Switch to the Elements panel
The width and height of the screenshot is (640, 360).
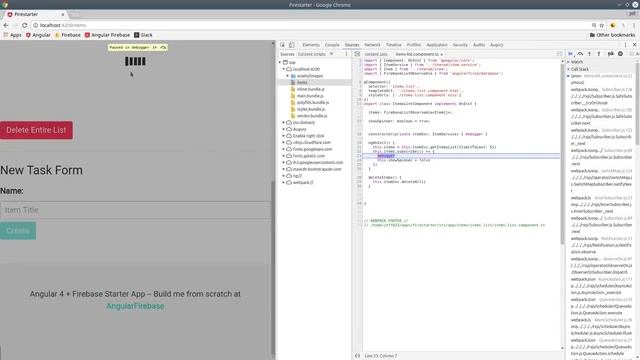[x=311, y=45]
